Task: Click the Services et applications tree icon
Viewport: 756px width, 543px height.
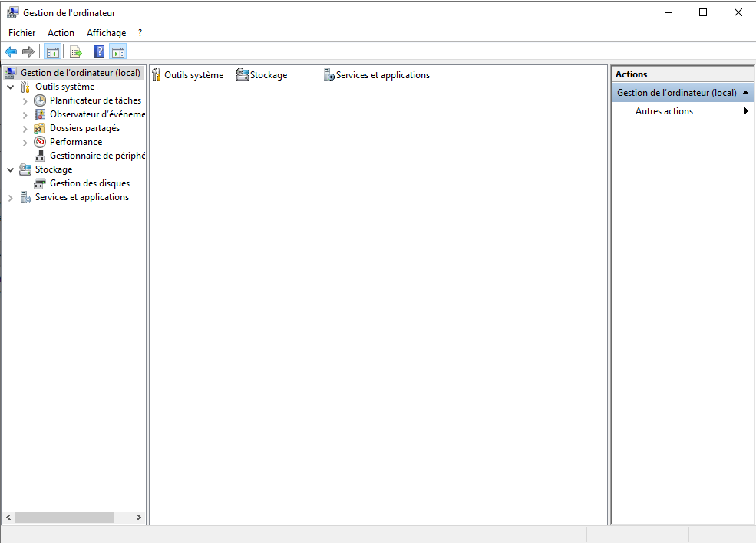Action: click(25, 197)
